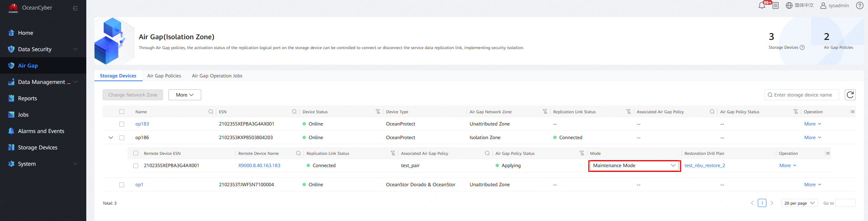This screenshot has height=221, width=868.
Task: Collapse the op186 expanded row
Action: pyautogui.click(x=111, y=137)
